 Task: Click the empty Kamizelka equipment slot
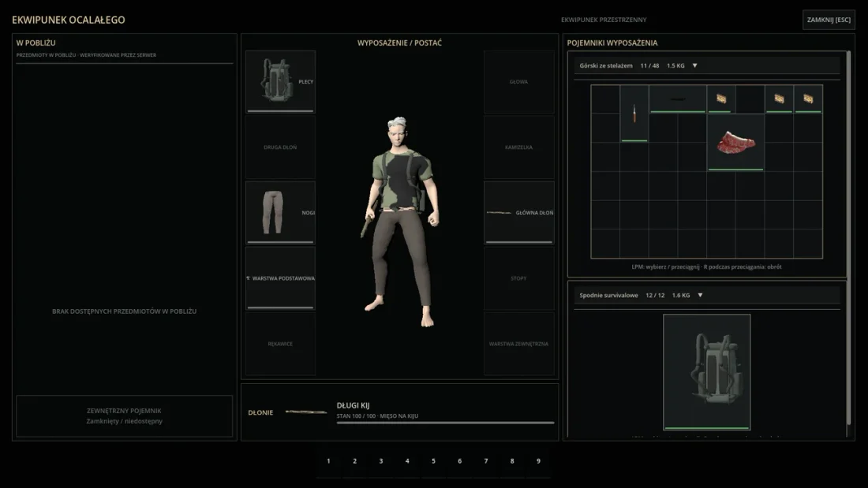[518, 147]
